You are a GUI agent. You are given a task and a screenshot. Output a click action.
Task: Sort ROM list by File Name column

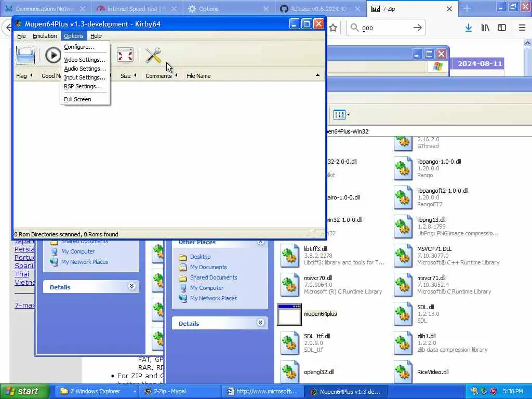point(253,76)
